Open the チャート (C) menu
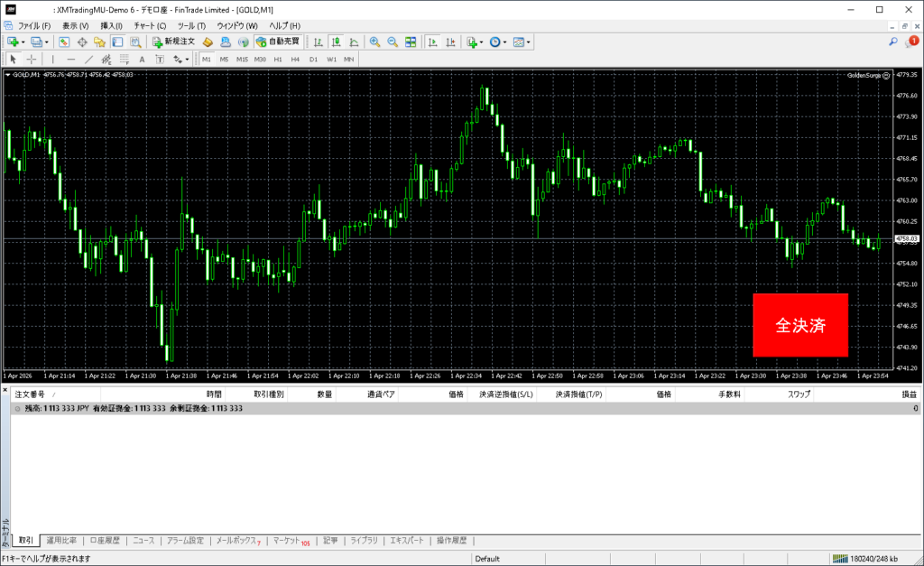Image resolution: width=924 pixels, height=566 pixels. (150, 25)
